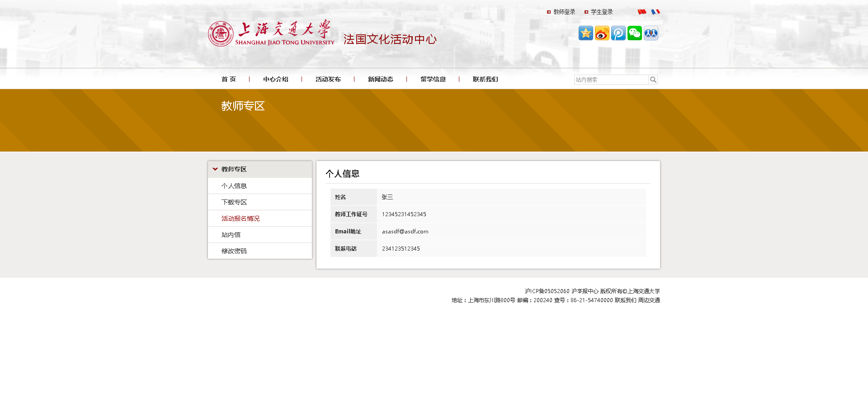Click the magnifier search icon
This screenshot has height=403, width=868.
(x=653, y=80)
